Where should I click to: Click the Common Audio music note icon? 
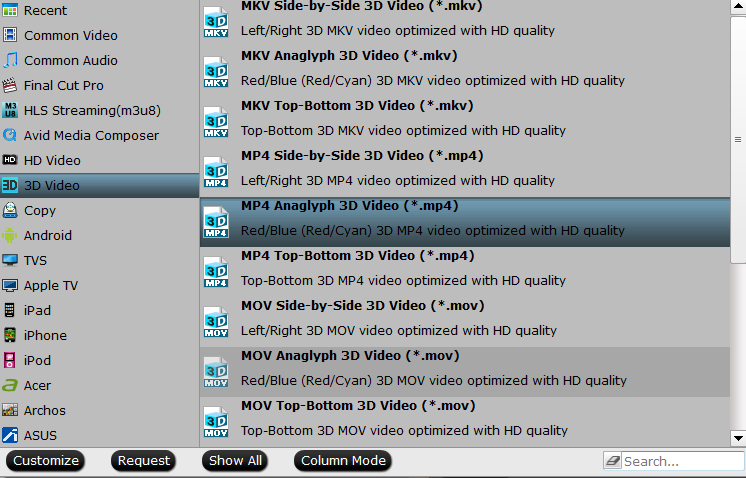pyautogui.click(x=10, y=60)
